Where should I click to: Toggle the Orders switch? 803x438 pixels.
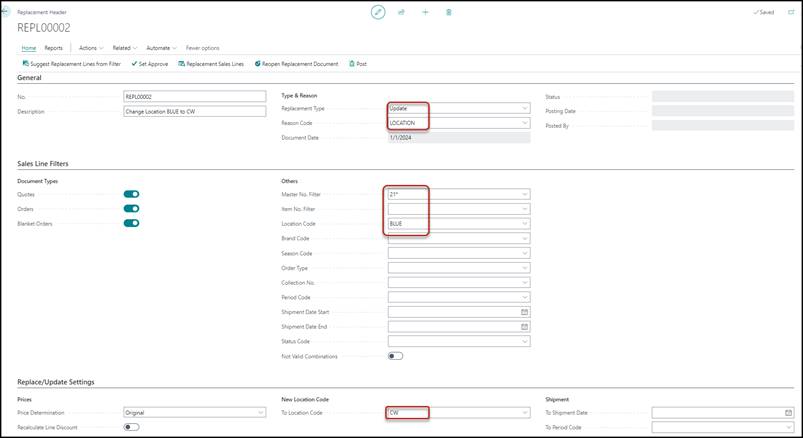click(x=132, y=208)
